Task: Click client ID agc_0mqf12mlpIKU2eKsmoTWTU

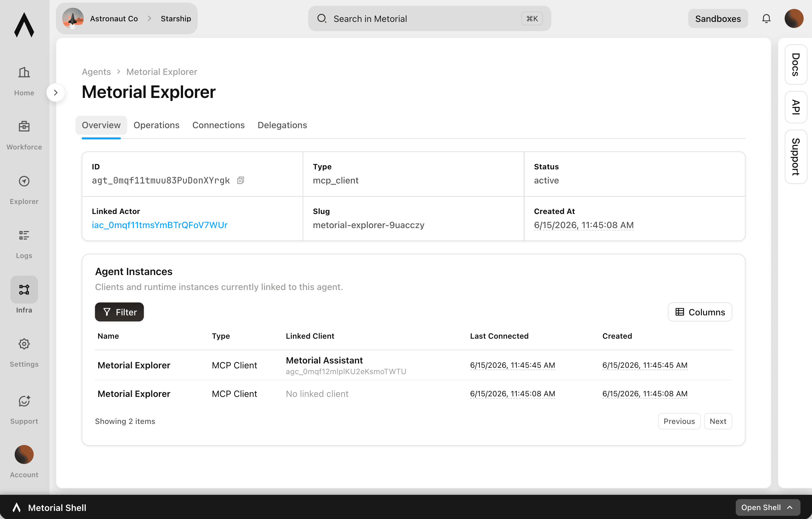Action: coord(346,371)
